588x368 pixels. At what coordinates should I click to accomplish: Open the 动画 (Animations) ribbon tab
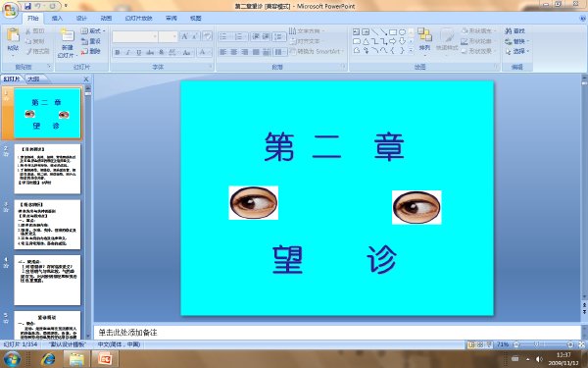[106, 18]
